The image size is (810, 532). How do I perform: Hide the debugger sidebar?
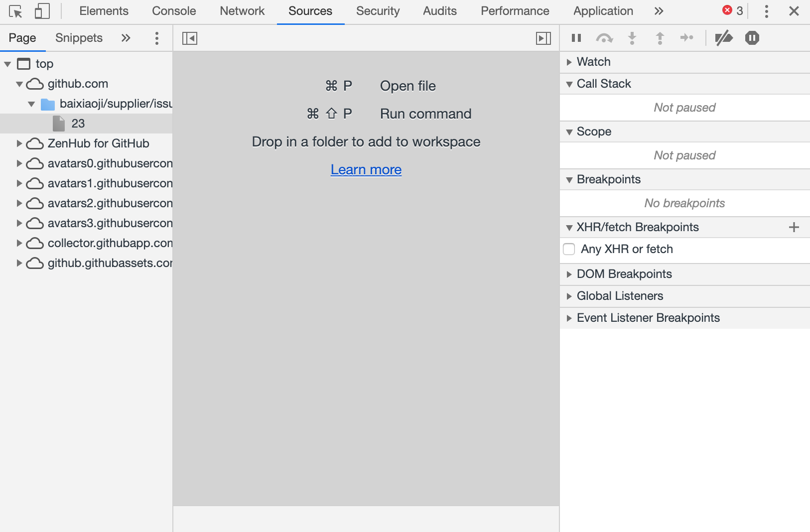[x=543, y=38]
